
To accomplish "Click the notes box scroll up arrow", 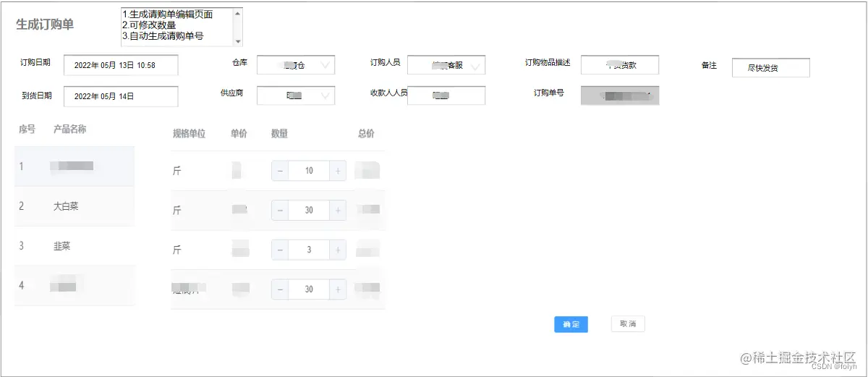I will (238, 13).
